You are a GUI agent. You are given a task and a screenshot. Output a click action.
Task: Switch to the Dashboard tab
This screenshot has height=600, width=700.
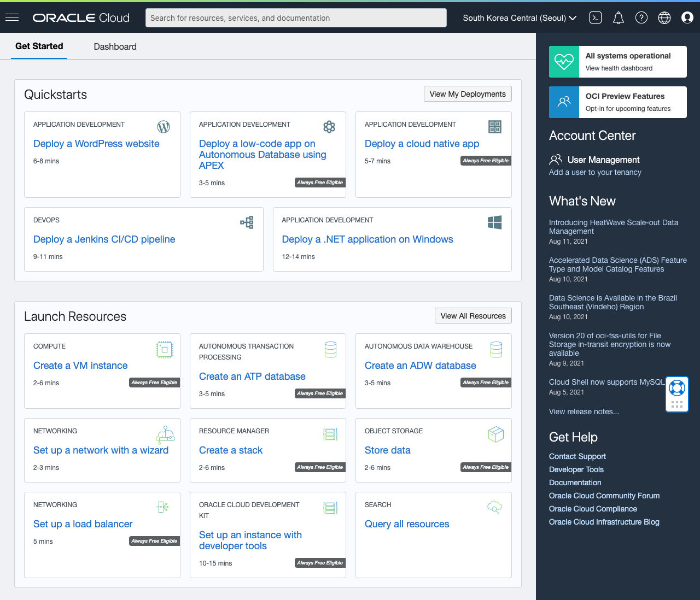115,46
